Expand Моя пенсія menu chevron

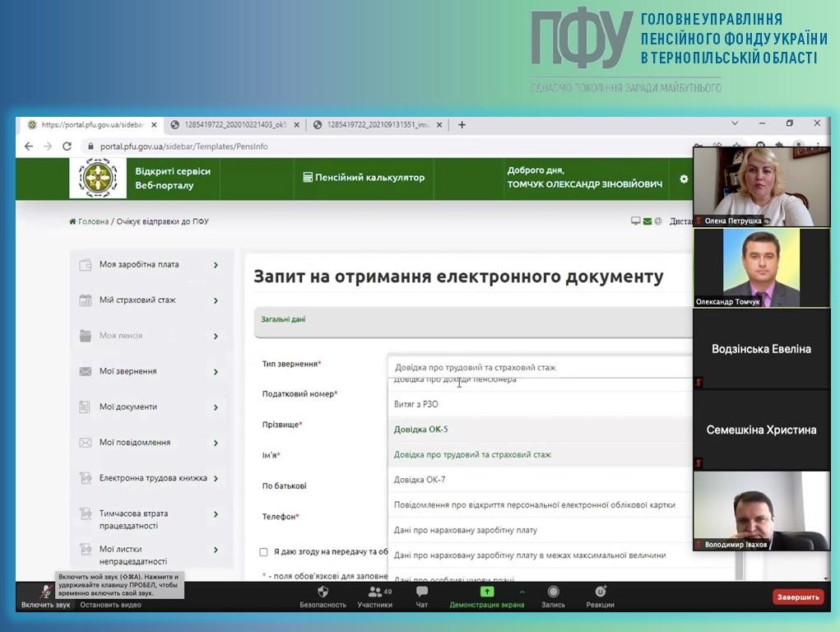click(216, 336)
